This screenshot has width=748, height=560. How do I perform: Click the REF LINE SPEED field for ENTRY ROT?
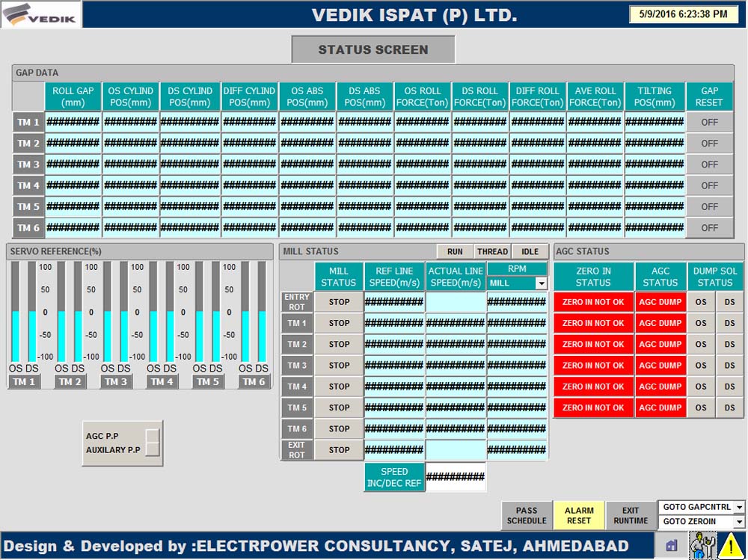coord(394,302)
